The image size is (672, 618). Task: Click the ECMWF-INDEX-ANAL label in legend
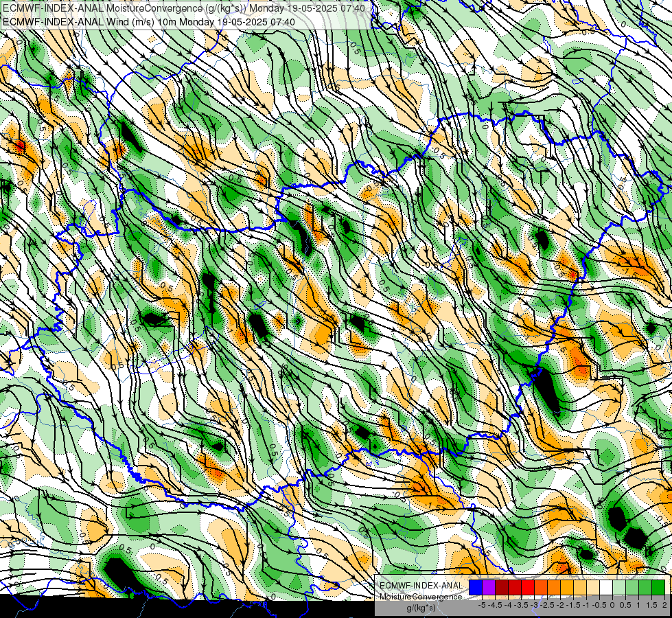click(421, 586)
